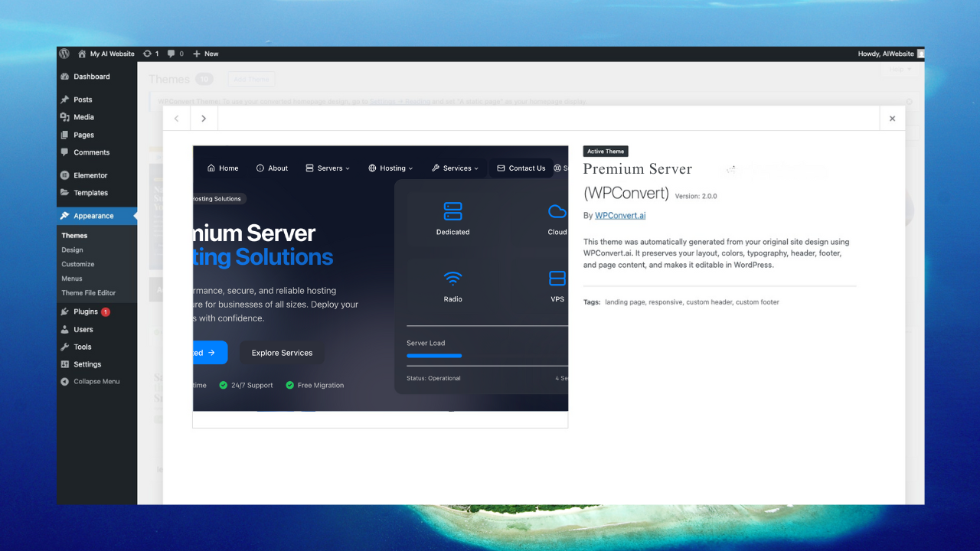Click the theme screenshot preview image
Image resolution: width=980 pixels, height=551 pixels.
tap(381, 287)
